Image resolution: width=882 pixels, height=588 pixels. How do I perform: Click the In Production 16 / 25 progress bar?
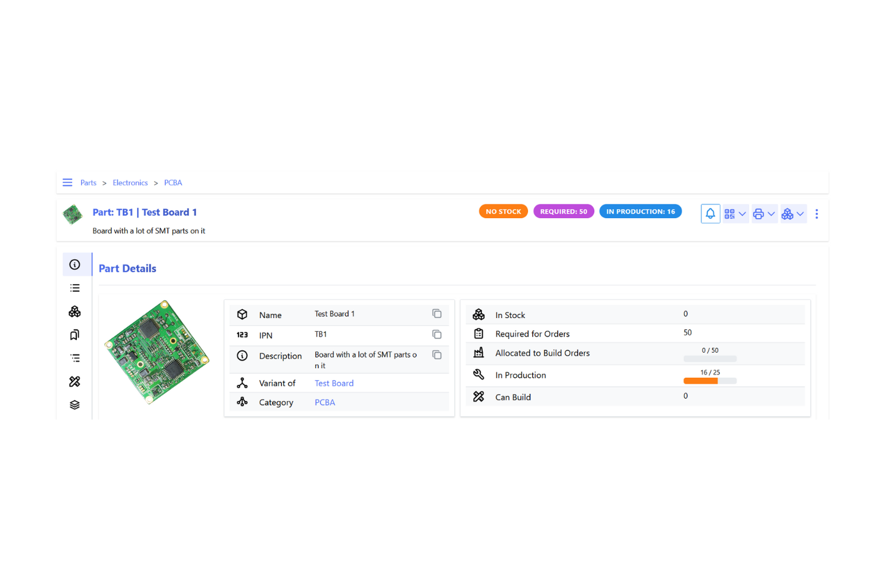pos(710,381)
